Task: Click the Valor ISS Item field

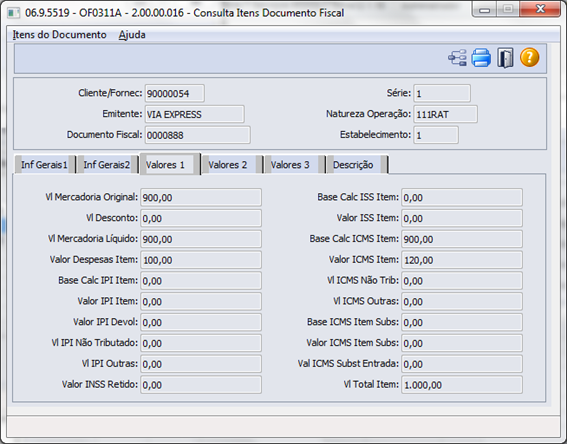Action: (x=462, y=218)
